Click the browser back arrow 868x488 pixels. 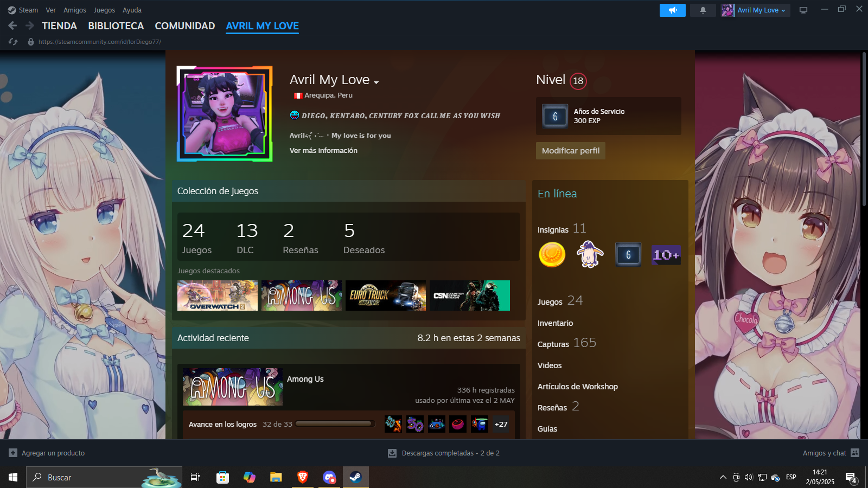coord(12,25)
